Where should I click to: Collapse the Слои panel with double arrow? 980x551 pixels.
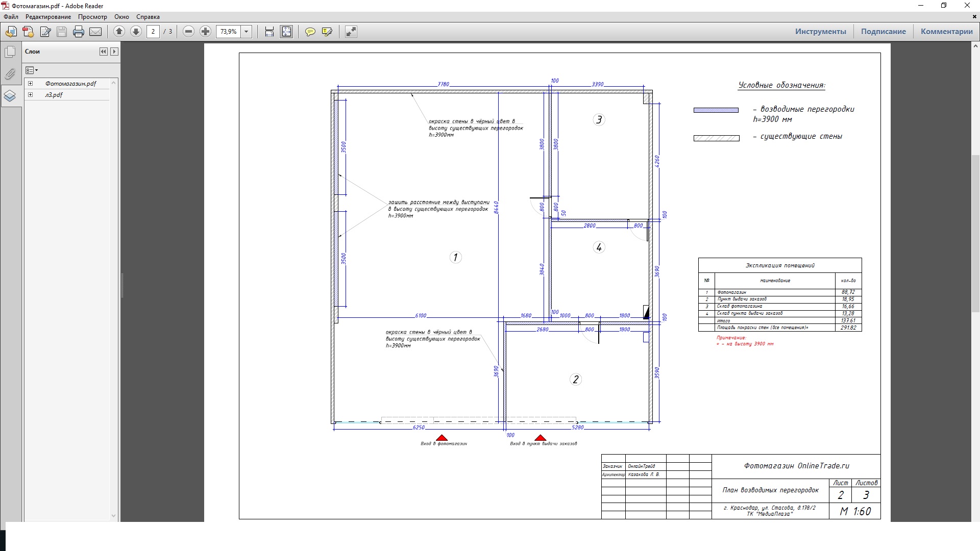(x=104, y=52)
